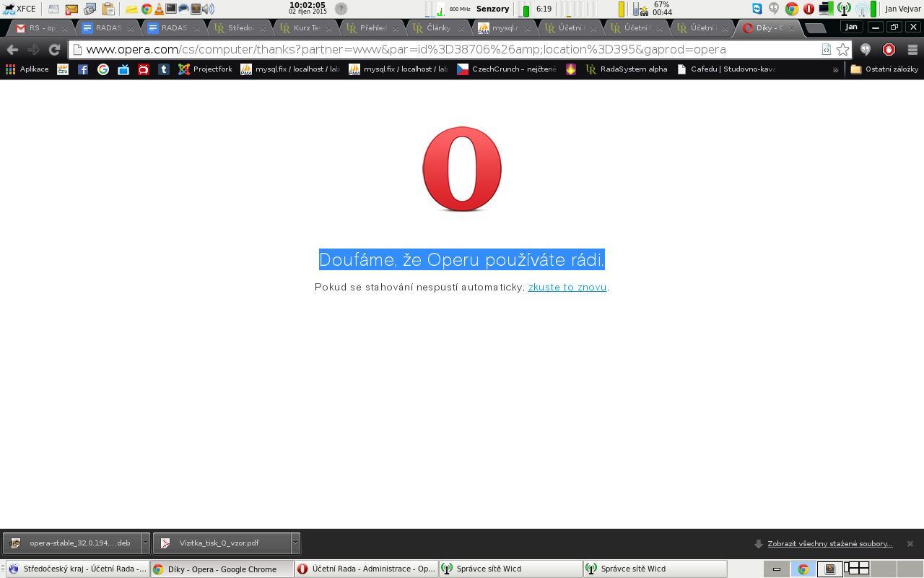Click the TeamViewer tray icon

757,9
